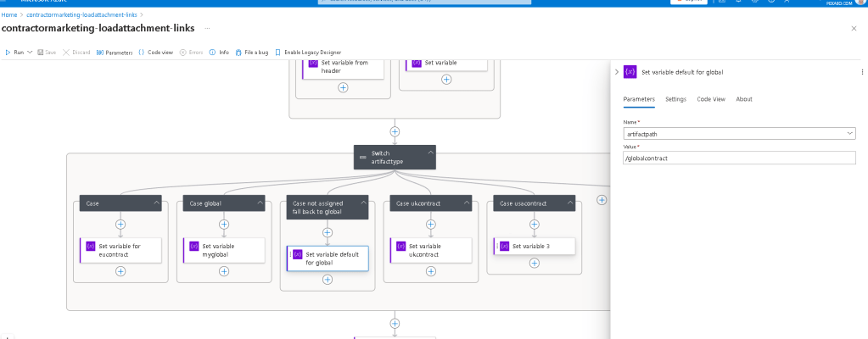Select the Switch artifacttype node

point(395,157)
